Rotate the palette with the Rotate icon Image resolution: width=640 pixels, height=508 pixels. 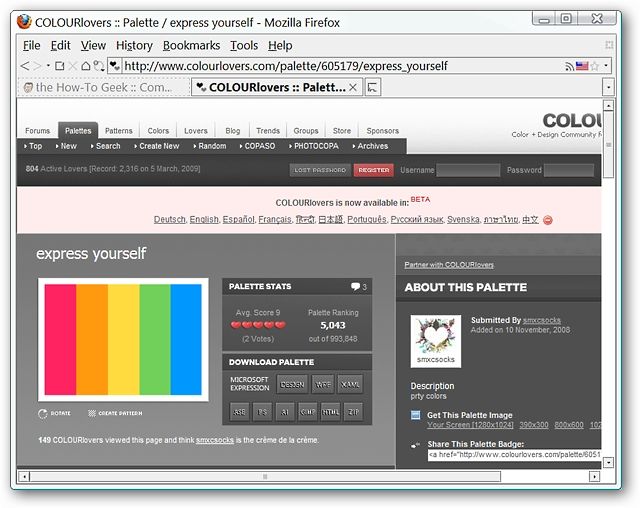(43, 413)
